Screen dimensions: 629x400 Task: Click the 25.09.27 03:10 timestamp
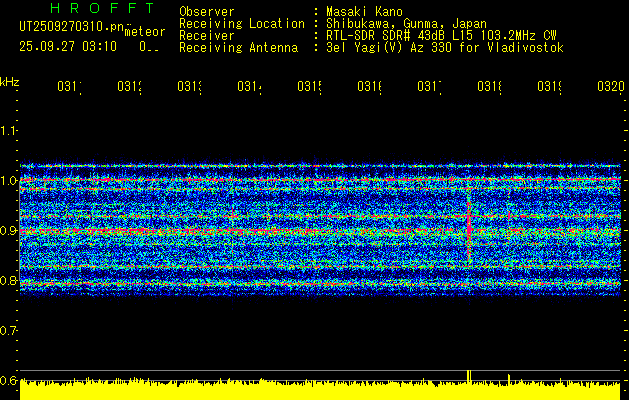click(68, 47)
